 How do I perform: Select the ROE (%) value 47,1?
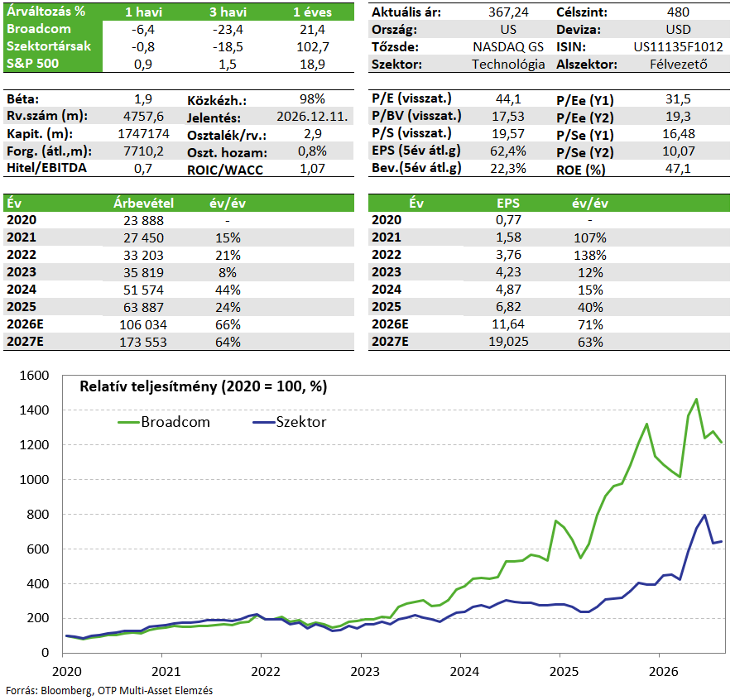coord(678,169)
